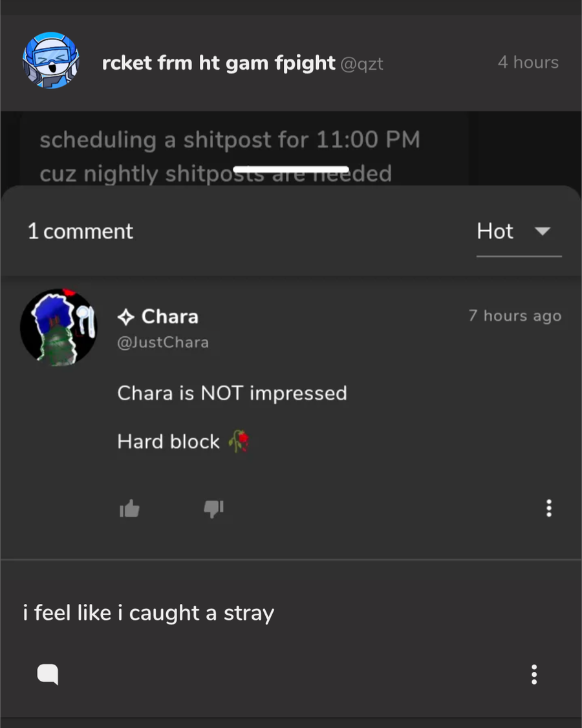Click the @qzt handle
Viewport: 582px width, 728px height.
[x=361, y=63]
